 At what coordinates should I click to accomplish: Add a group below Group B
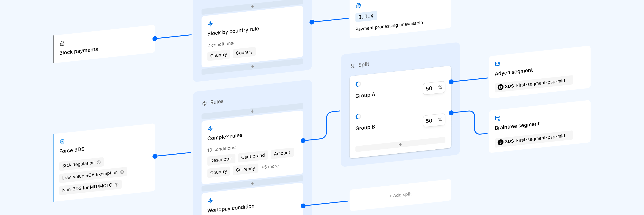coord(400,144)
